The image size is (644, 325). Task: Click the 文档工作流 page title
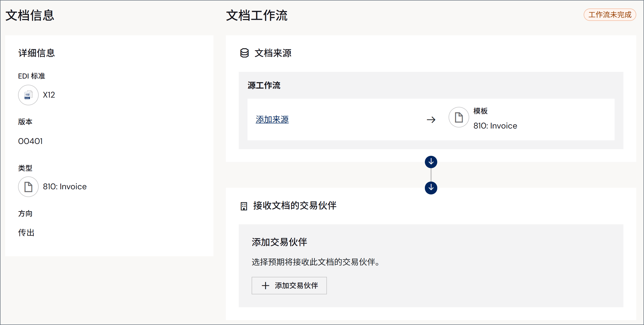pos(257,15)
